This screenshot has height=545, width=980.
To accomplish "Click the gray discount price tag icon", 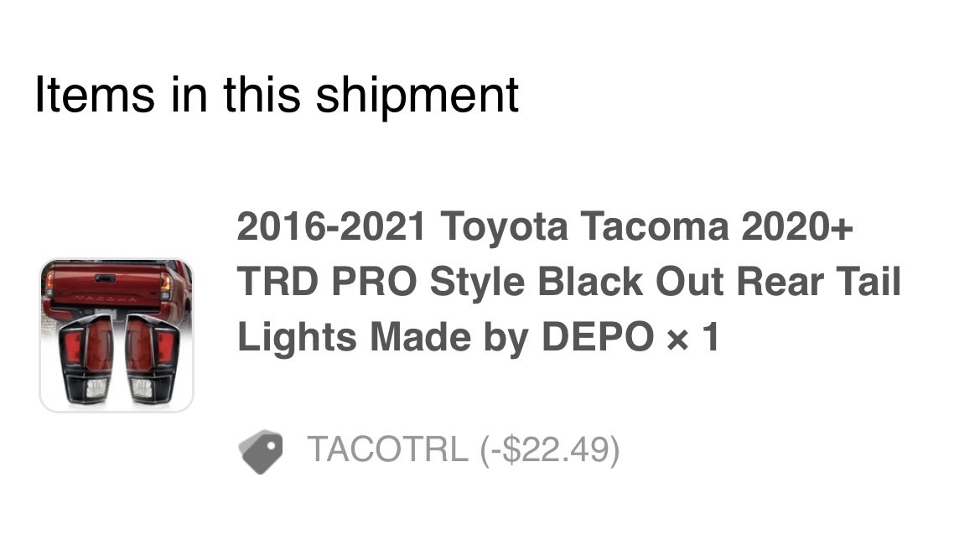I will click(261, 451).
